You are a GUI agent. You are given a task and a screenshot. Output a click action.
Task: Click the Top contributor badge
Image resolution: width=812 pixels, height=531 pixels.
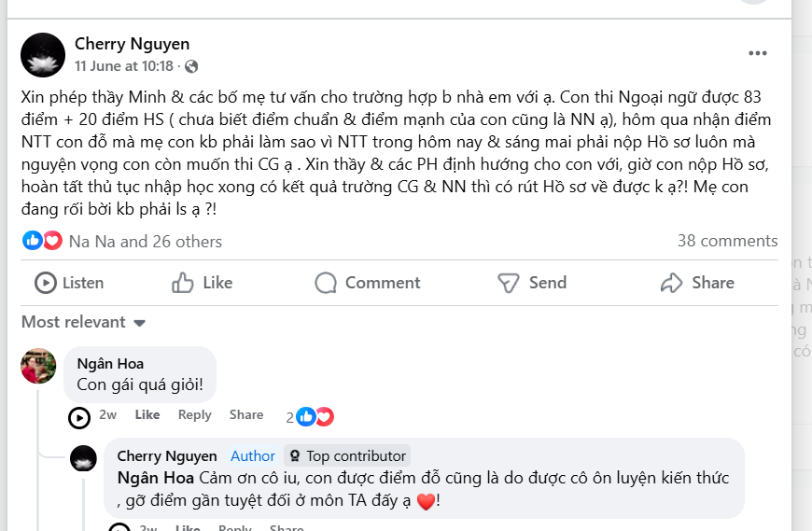click(347, 455)
